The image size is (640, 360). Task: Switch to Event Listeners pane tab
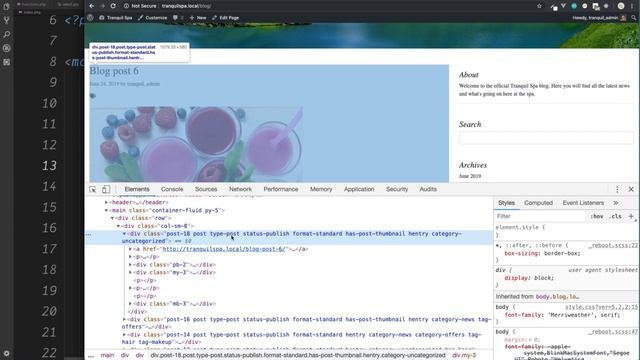pyautogui.click(x=583, y=203)
